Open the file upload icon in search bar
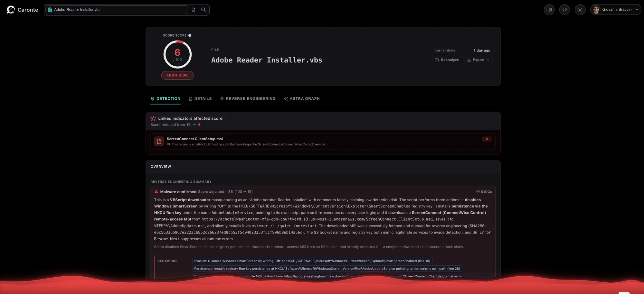 [194, 10]
